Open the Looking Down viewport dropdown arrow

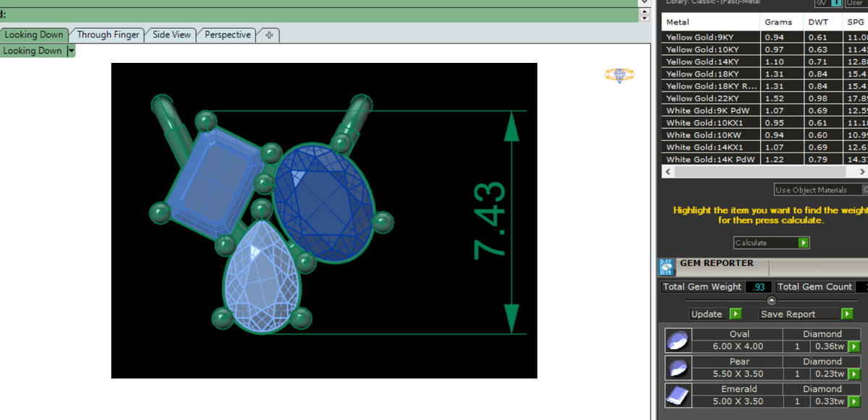click(x=71, y=51)
